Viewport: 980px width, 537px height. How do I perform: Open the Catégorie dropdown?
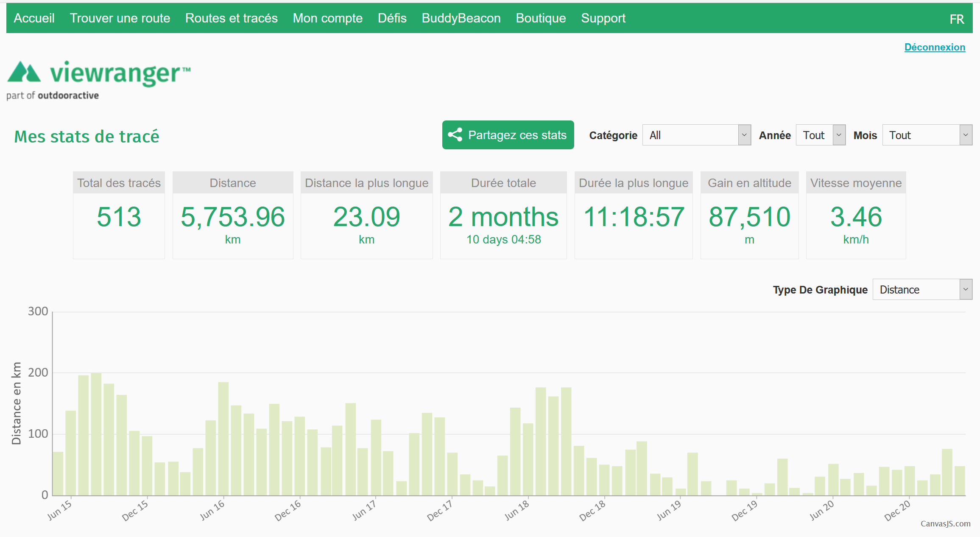pyautogui.click(x=696, y=135)
